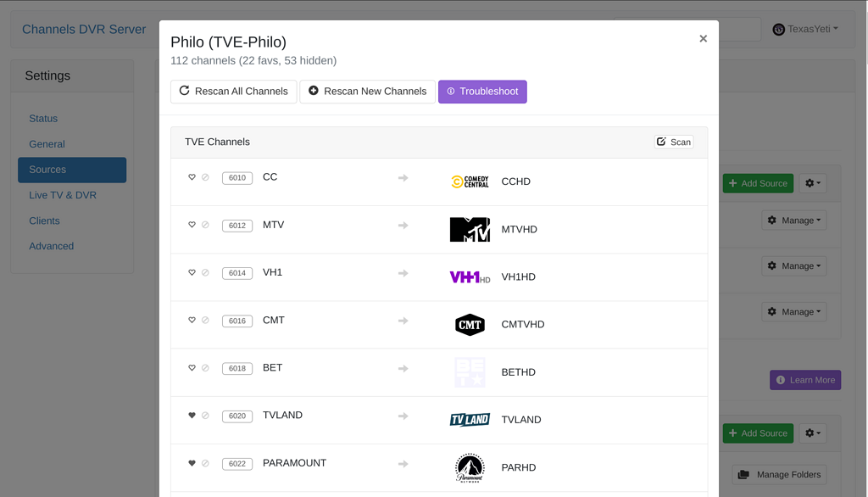
Task: Open the Manage dropdown next to MTVHD
Action: pos(794,220)
